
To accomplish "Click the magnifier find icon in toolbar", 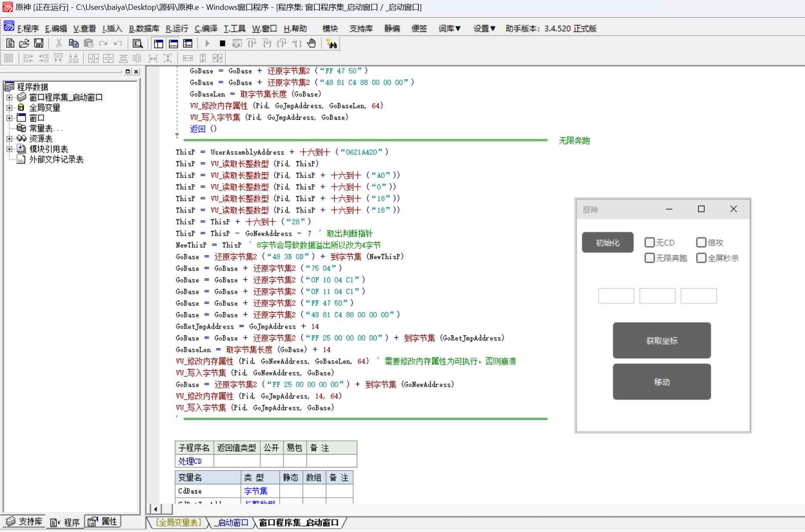I will 138,43.
